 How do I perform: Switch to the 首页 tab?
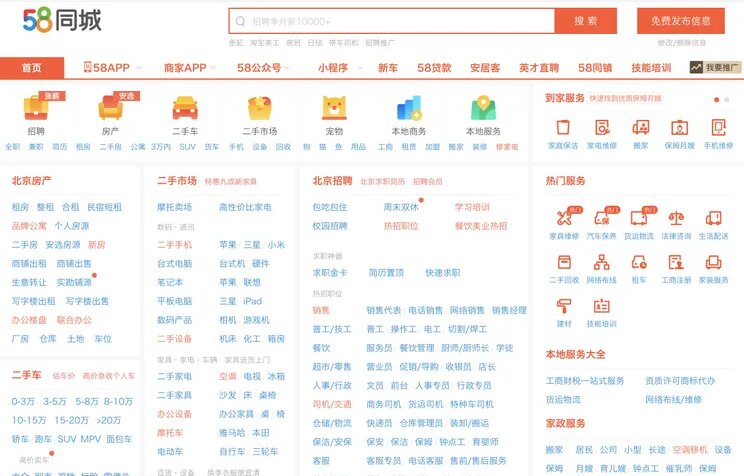(x=32, y=68)
